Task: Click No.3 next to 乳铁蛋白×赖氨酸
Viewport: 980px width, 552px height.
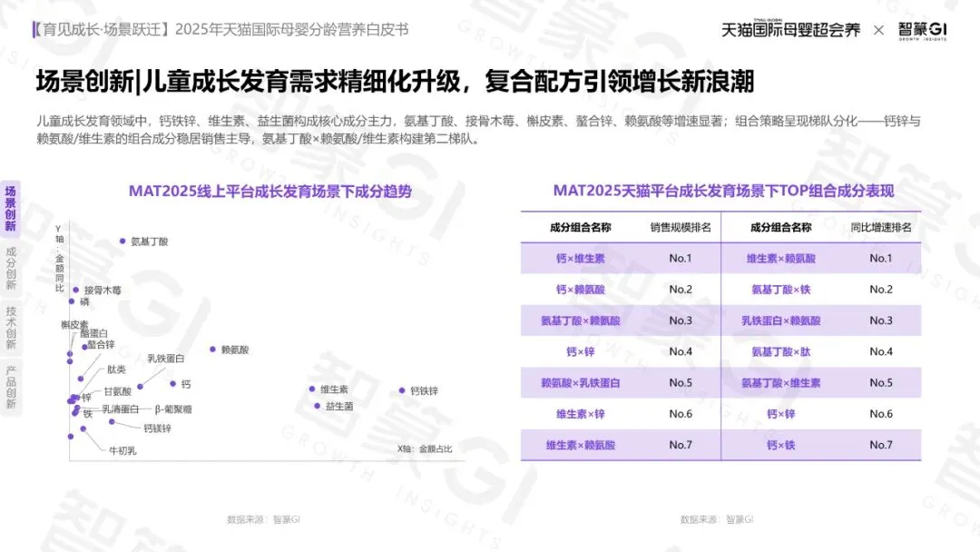Action: pos(880,320)
